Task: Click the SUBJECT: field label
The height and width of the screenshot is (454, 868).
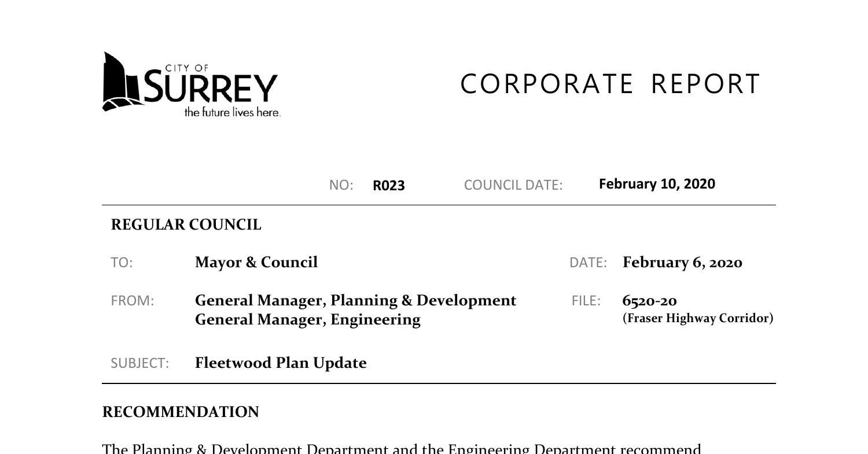Action: [x=139, y=363]
